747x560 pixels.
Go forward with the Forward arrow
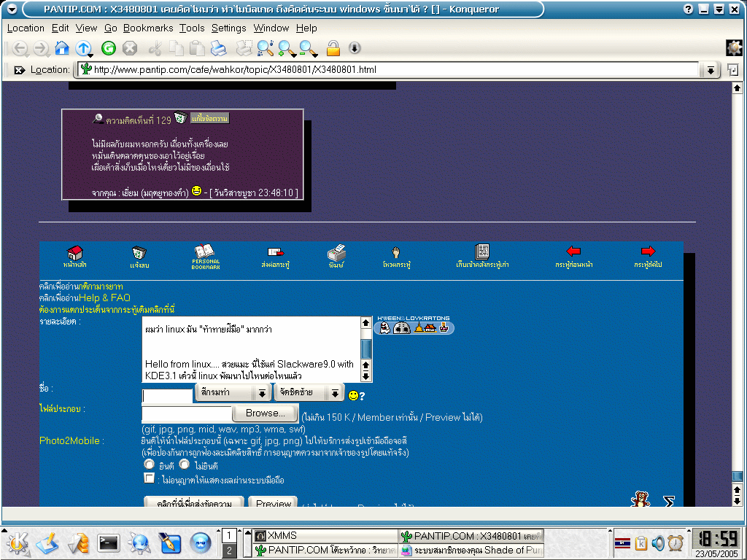coord(42,48)
